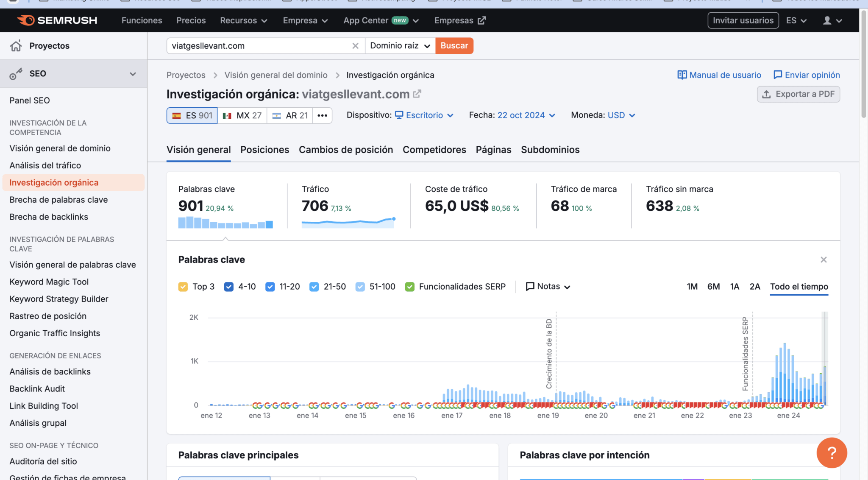The height and width of the screenshot is (480, 868).
Task: Toggle the 4-10 positions checkbox
Action: click(x=229, y=287)
